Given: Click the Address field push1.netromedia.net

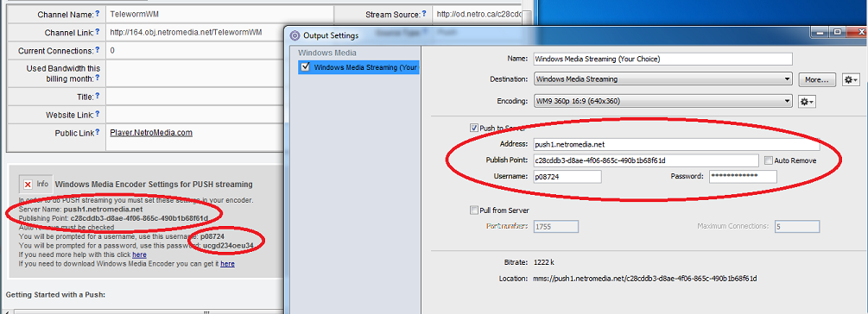Looking at the screenshot, I should click(676, 144).
